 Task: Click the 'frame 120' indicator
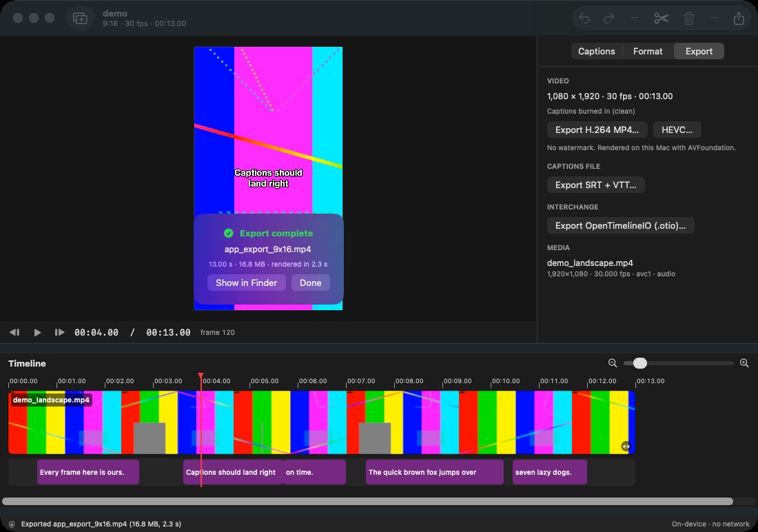[x=218, y=332]
